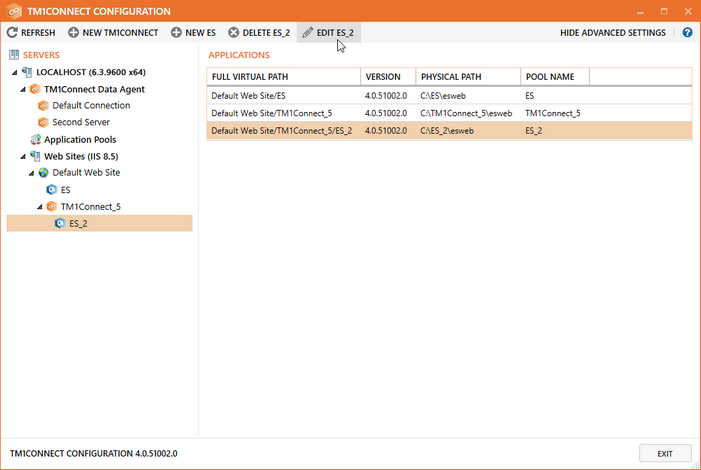Select the Default Web Site/TM1Connect_5/ES_2 row

pyautogui.click(x=449, y=131)
